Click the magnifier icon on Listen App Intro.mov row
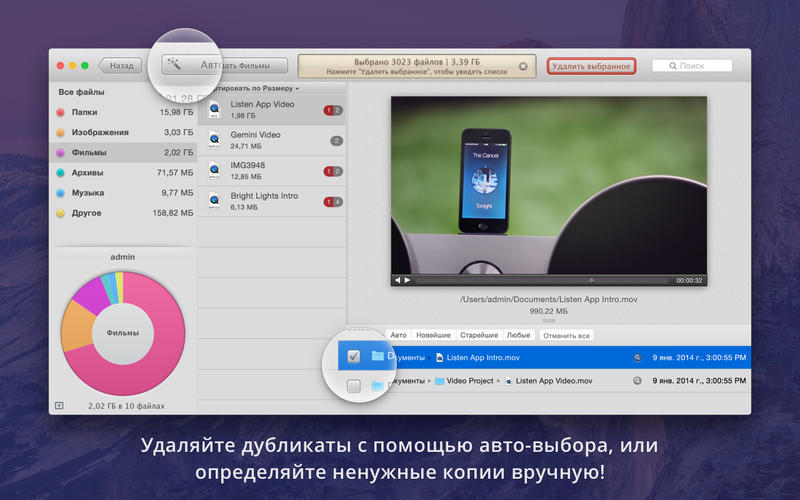The width and height of the screenshot is (800, 500). coord(637,356)
